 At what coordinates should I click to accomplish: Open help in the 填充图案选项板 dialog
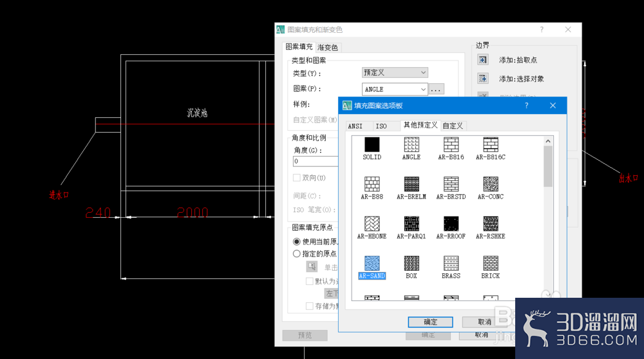tap(526, 106)
